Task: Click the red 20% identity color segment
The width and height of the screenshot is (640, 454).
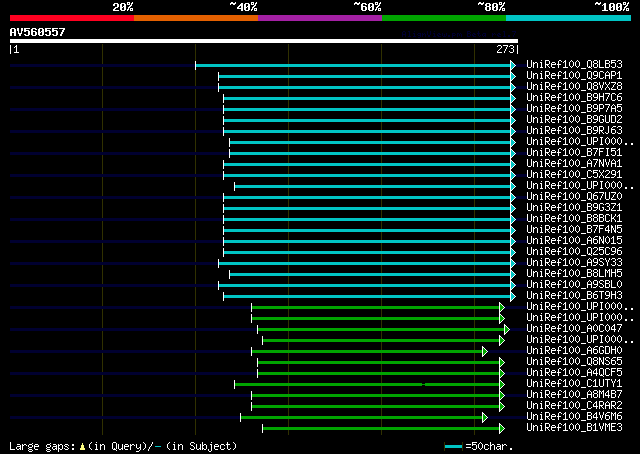Action: click(x=72, y=18)
